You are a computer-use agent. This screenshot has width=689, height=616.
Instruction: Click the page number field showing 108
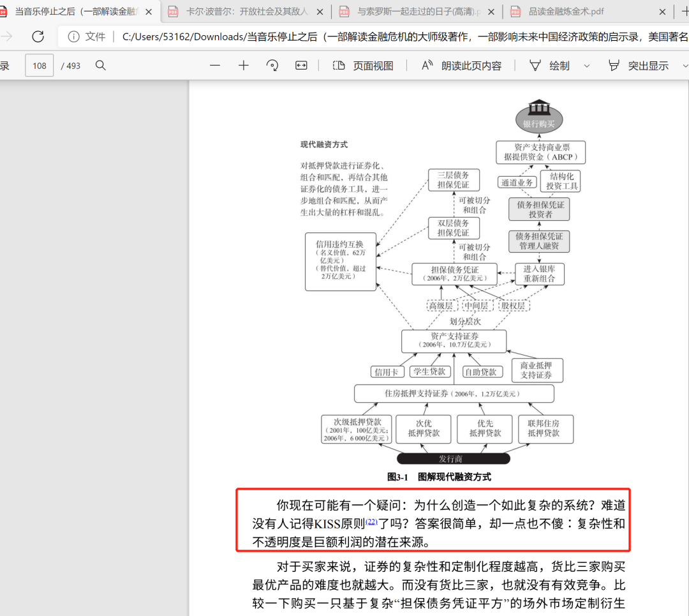point(39,66)
